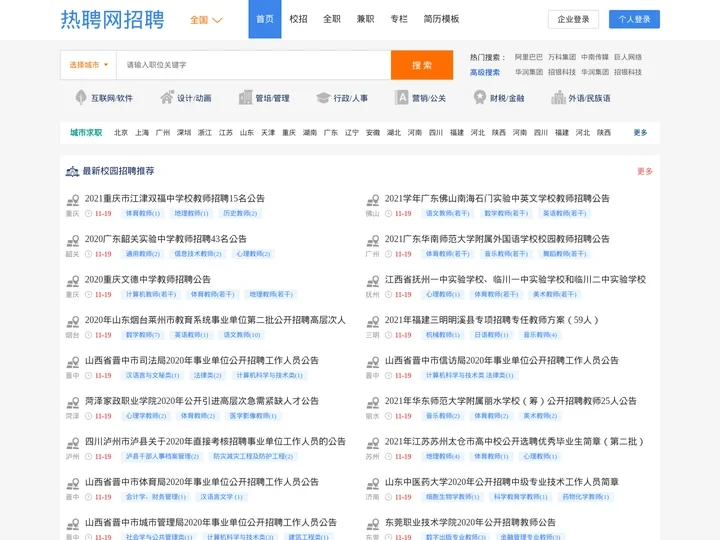720x540 pixels.
Task: Choose city 北京
Action: click(121, 133)
